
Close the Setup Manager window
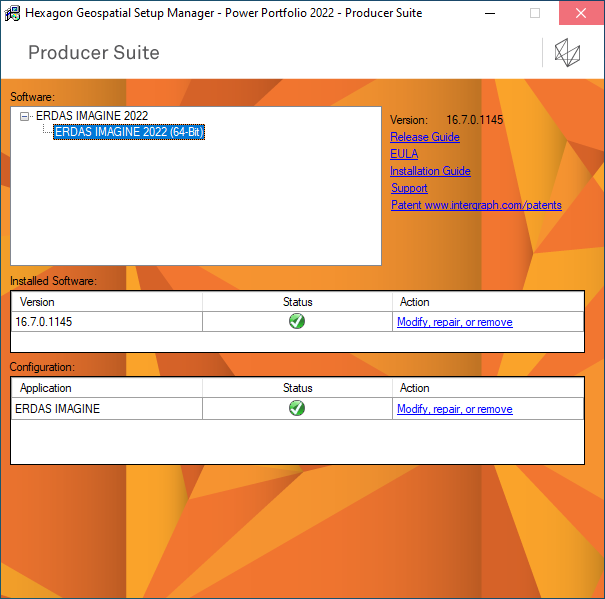pyautogui.click(x=581, y=13)
